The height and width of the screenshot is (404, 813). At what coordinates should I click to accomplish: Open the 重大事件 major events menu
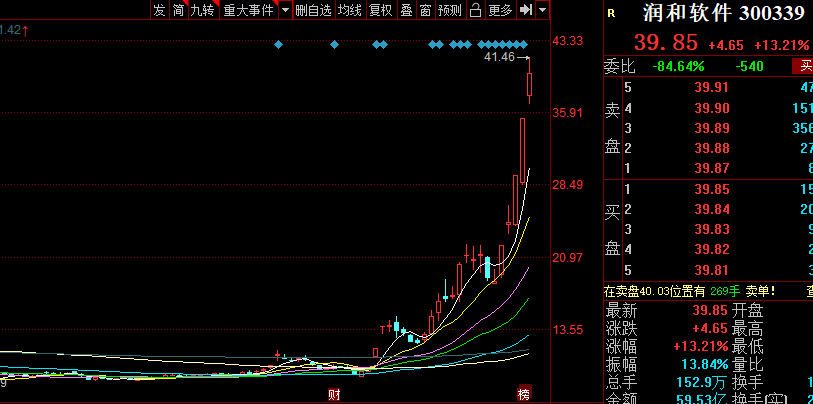pos(248,10)
